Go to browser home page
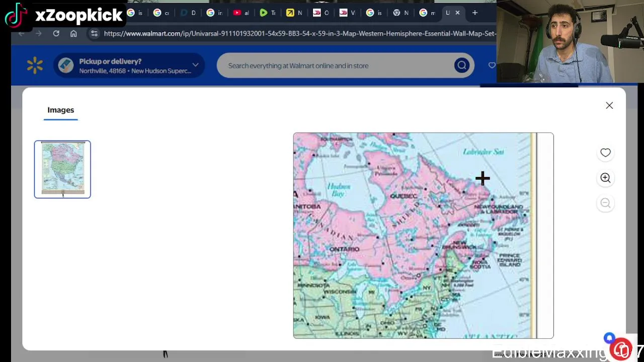Screen dimensions: 644x362 tap(73, 33)
